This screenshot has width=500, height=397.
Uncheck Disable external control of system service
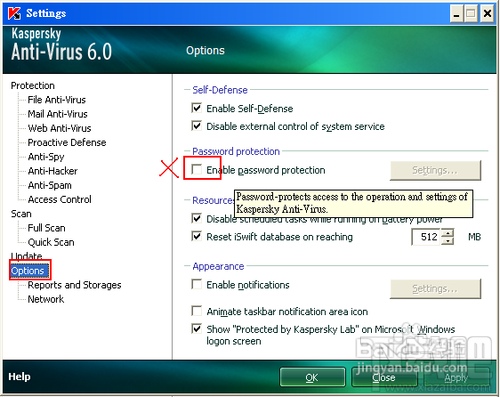pos(197,126)
